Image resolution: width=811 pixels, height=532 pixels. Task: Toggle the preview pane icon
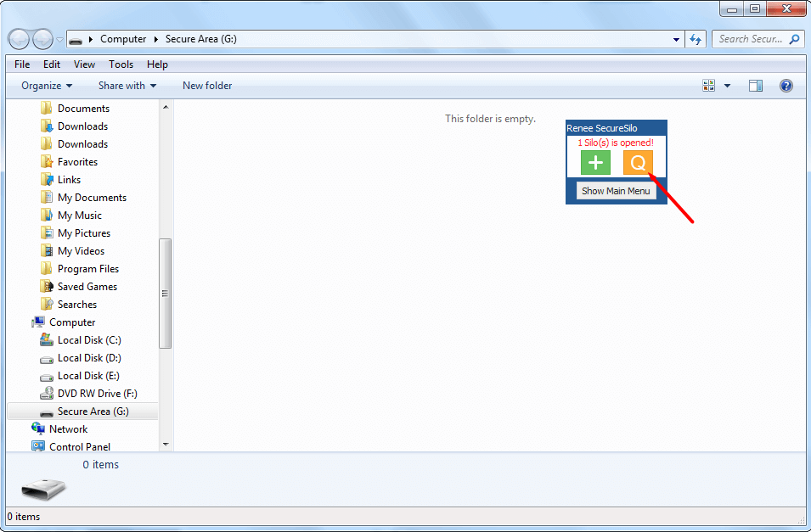coord(755,86)
